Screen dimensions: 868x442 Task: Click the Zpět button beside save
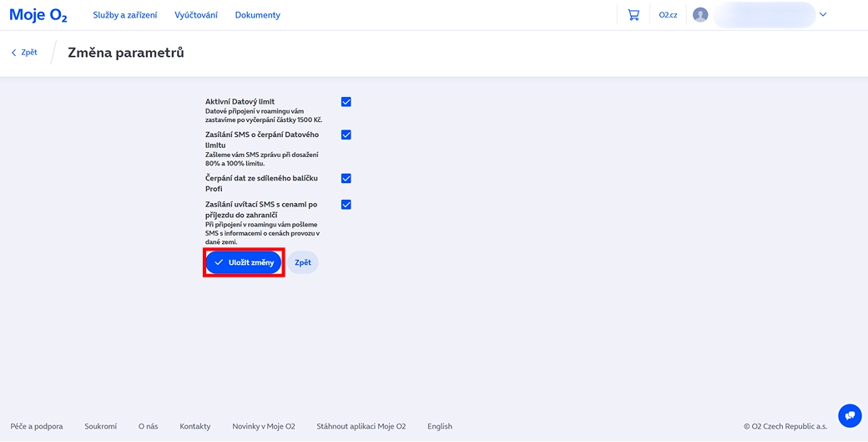(x=303, y=262)
